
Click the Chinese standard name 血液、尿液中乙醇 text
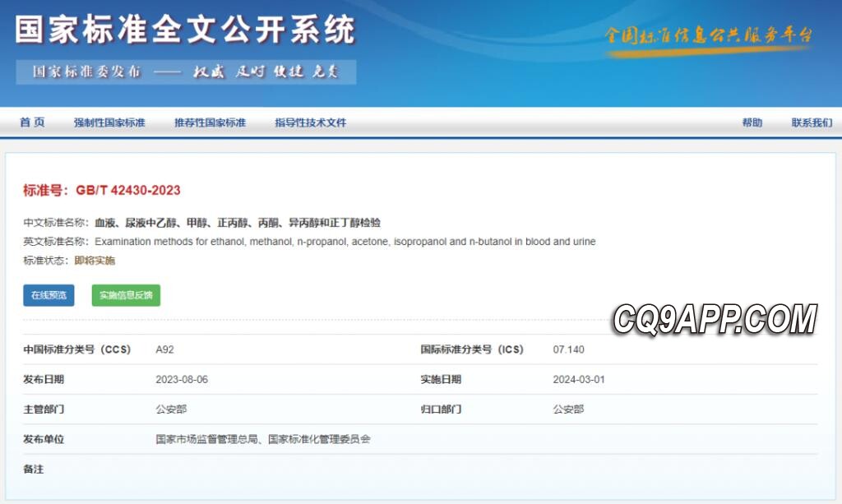pos(238,222)
